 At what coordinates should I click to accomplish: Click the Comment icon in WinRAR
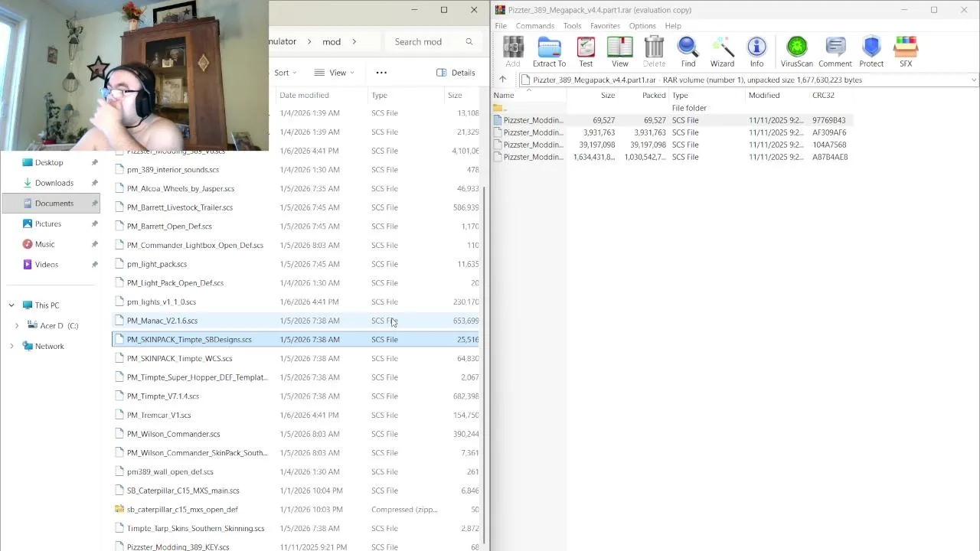pos(835,52)
